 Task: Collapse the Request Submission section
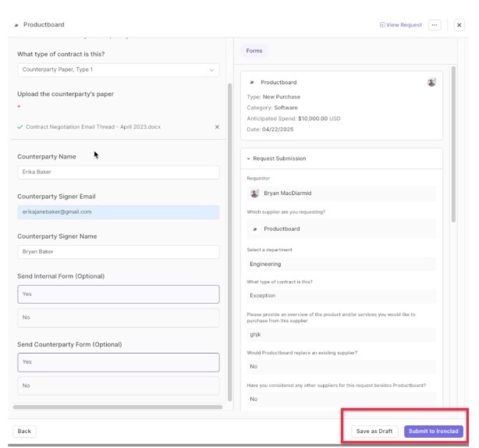pos(248,158)
